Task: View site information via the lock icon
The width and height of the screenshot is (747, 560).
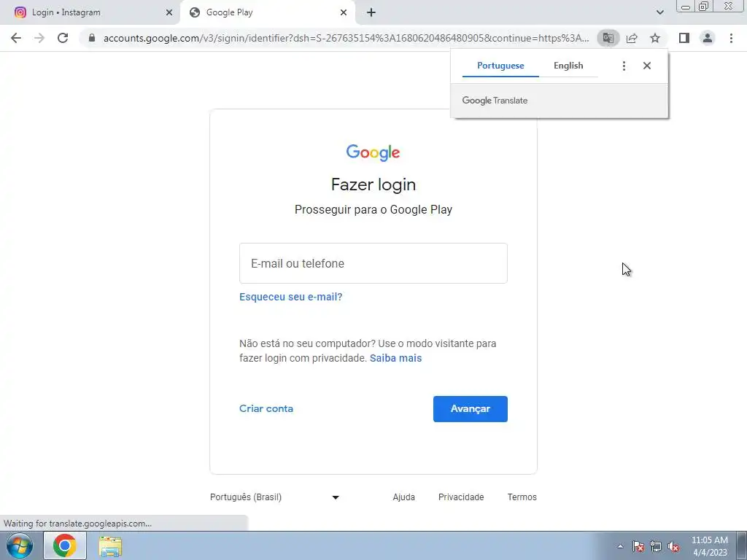Action: (92, 38)
